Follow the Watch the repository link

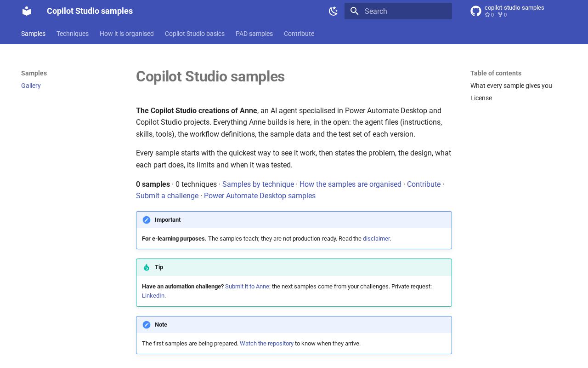click(x=266, y=344)
